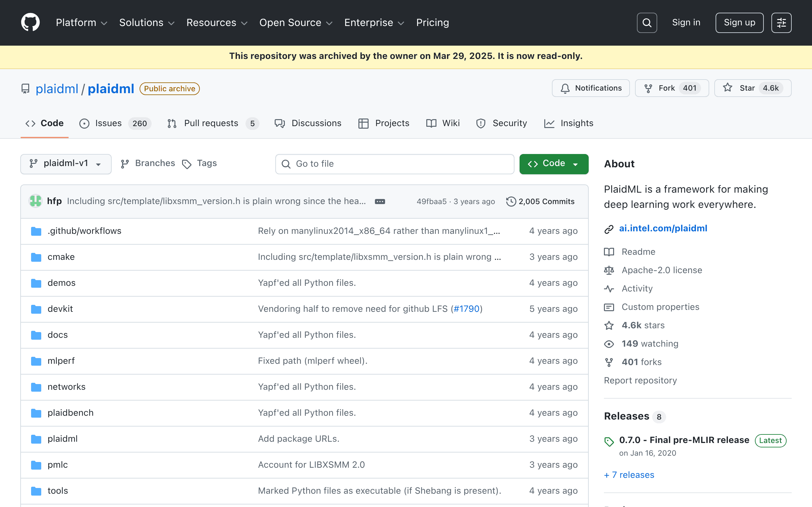Expand the Platform menu

tap(81, 22)
